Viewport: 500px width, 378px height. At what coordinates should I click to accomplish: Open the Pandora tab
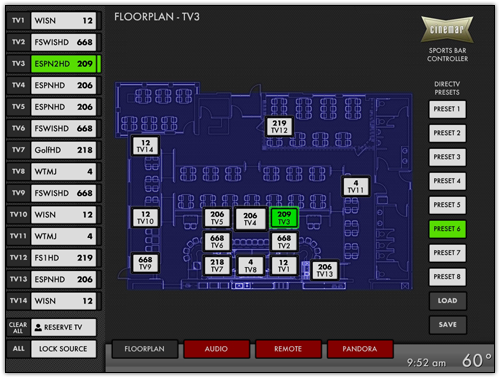click(360, 349)
